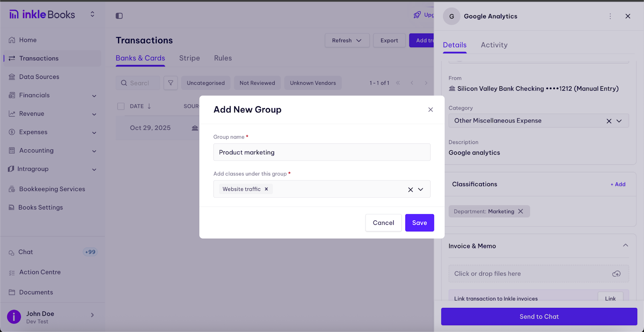
Task: Toggle the Uncategorised filter chip
Action: pos(206,83)
